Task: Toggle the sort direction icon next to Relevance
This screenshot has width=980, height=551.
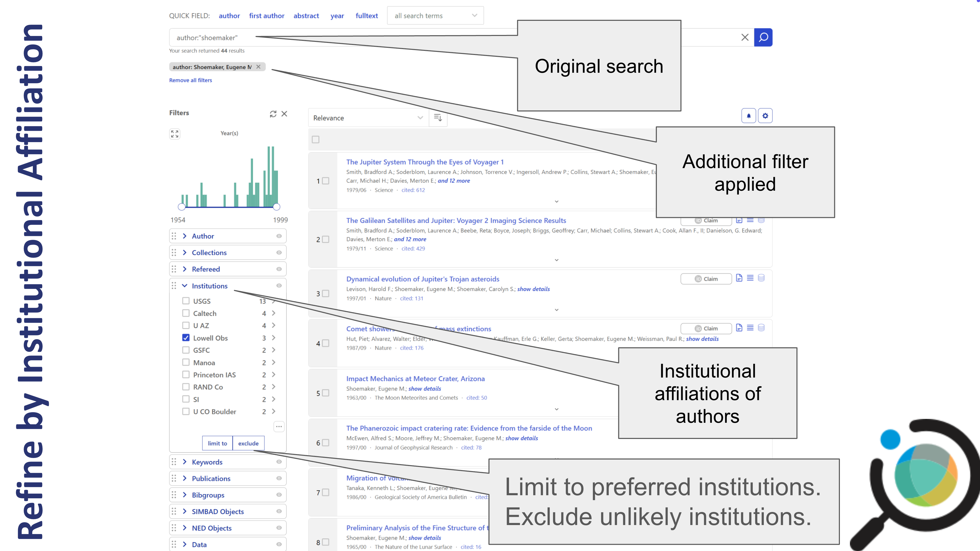Action: pos(438,117)
